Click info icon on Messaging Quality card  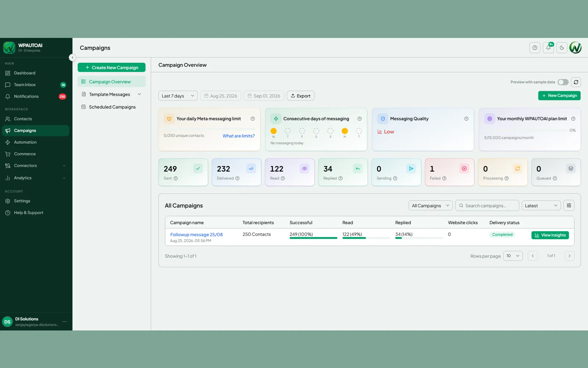click(x=466, y=119)
